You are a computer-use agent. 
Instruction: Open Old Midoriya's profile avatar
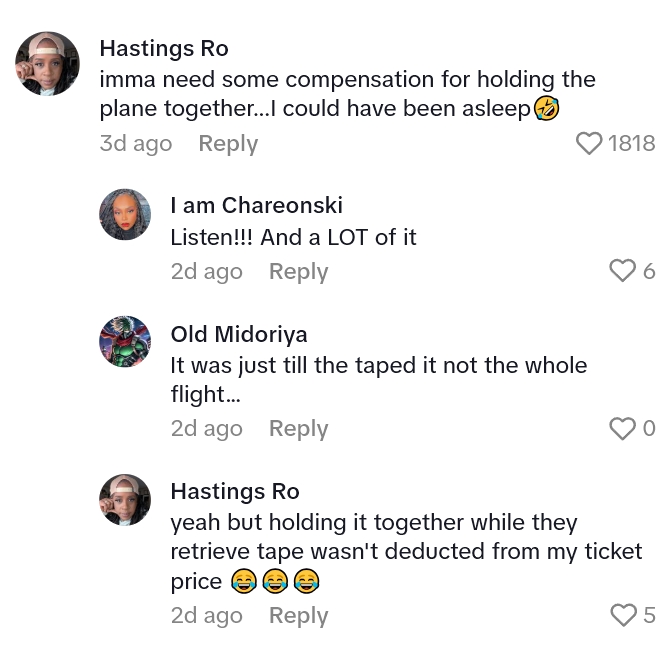(125, 342)
